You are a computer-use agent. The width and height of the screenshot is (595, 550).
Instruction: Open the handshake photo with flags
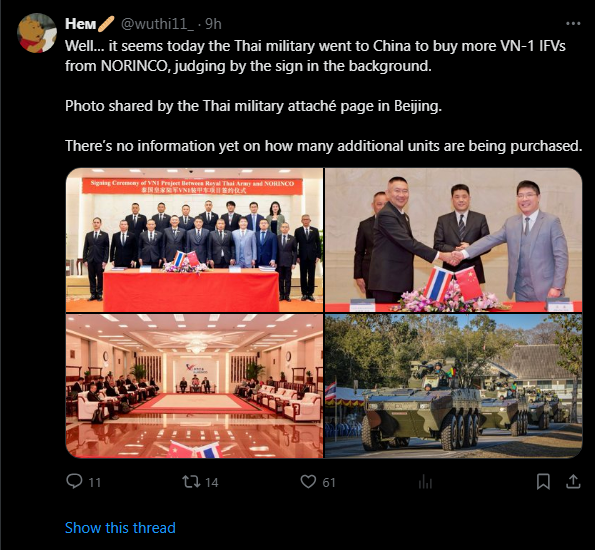point(453,240)
